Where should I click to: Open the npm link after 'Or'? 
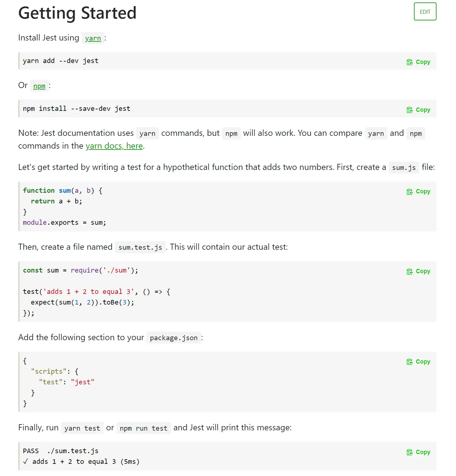pyautogui.click(x=39, y=86)
